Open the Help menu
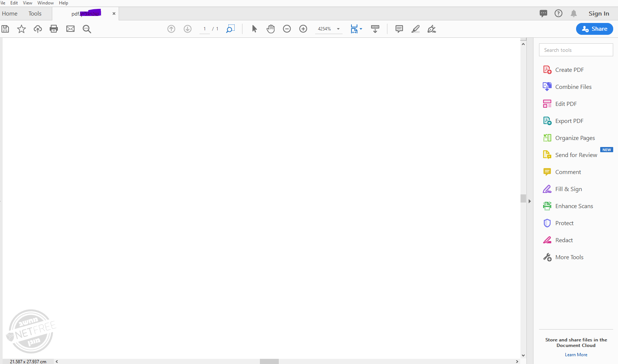Image resolution: width=618 pixels, height=364 pixels. click(63, 3)
